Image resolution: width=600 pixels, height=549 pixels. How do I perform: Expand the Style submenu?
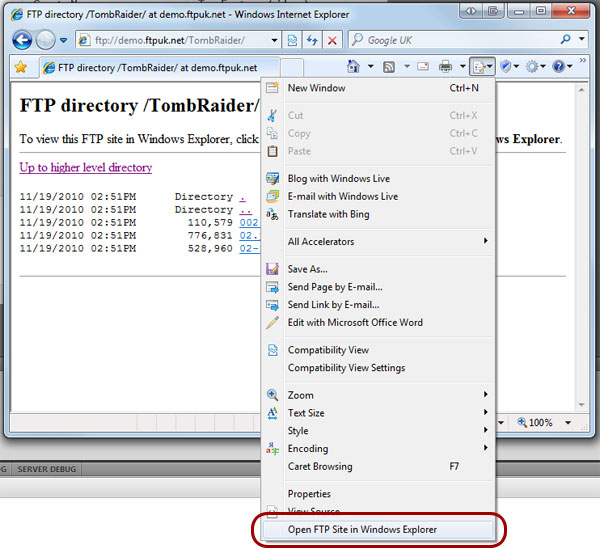[x=379, y=430]
